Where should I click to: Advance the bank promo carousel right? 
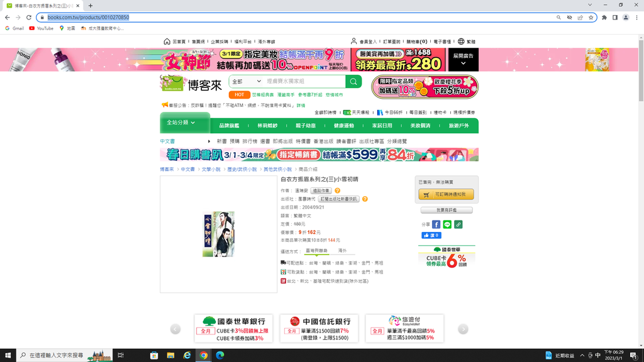point(464,329)
